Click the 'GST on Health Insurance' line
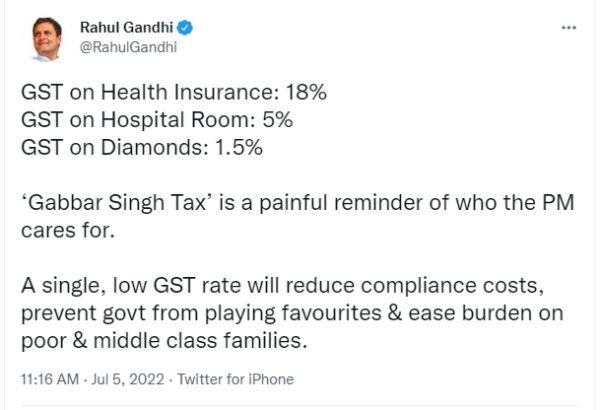This screenshot has height=410, width=600. (174, 92)
